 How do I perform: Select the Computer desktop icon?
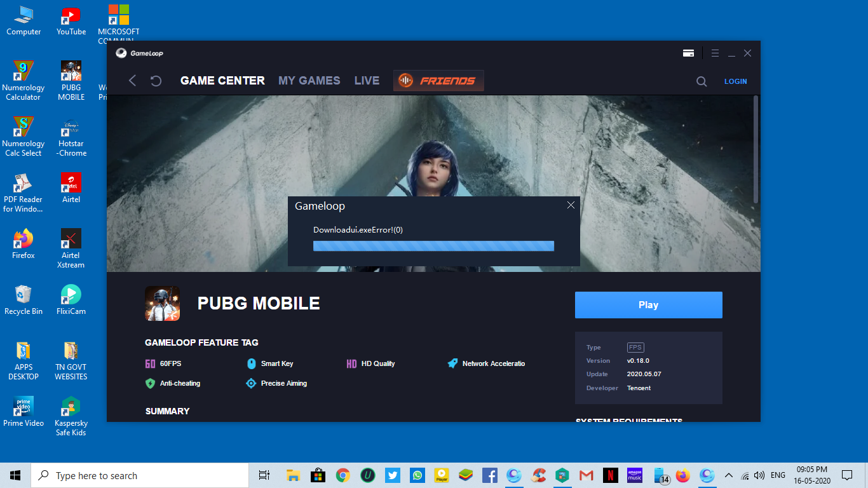click(x=24, y=20)
